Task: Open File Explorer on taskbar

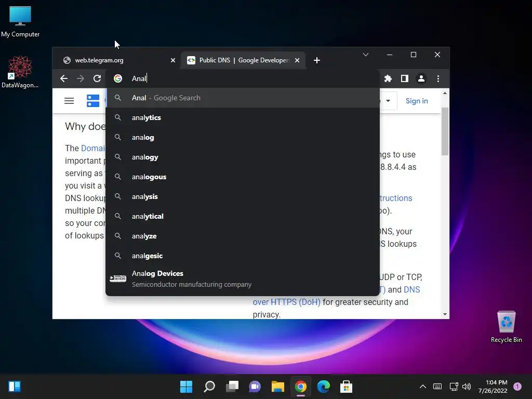Action: point(278,387)
